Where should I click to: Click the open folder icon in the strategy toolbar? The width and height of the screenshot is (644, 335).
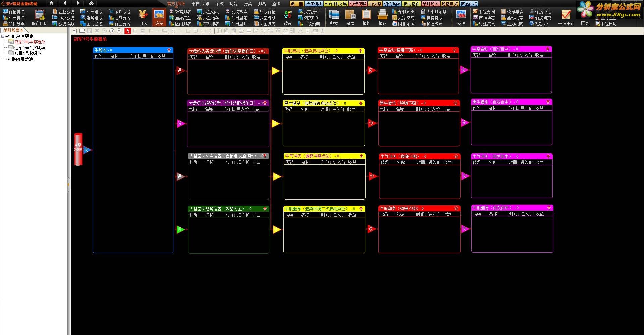click(x=82, y=31)
